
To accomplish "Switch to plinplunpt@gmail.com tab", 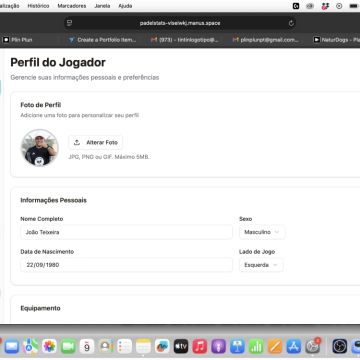I will coord(266,40).
